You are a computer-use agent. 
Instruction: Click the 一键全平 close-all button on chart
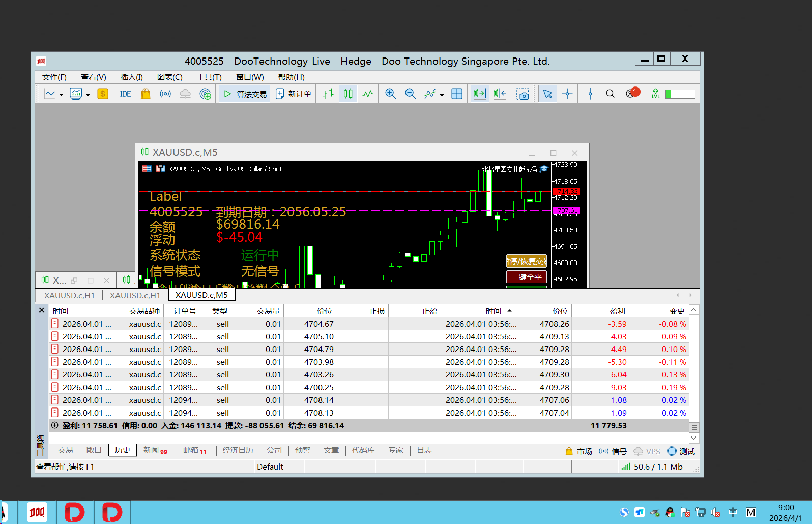click(527, 277)
